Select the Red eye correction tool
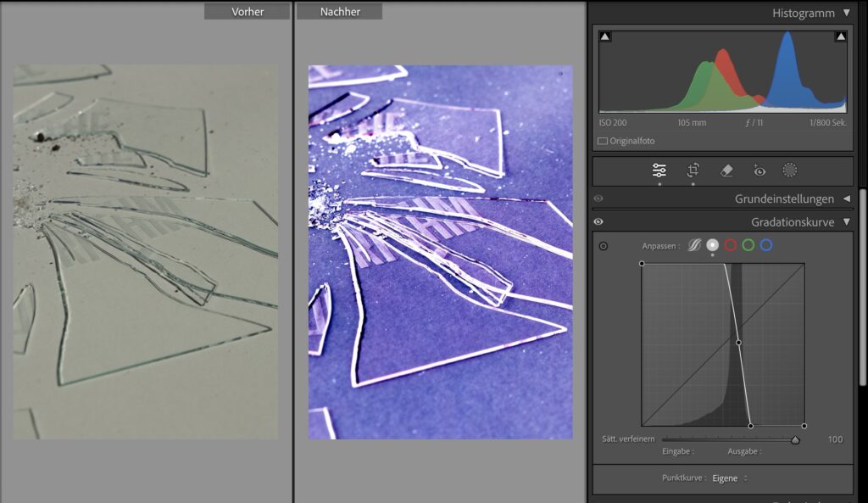 point(759,170)
